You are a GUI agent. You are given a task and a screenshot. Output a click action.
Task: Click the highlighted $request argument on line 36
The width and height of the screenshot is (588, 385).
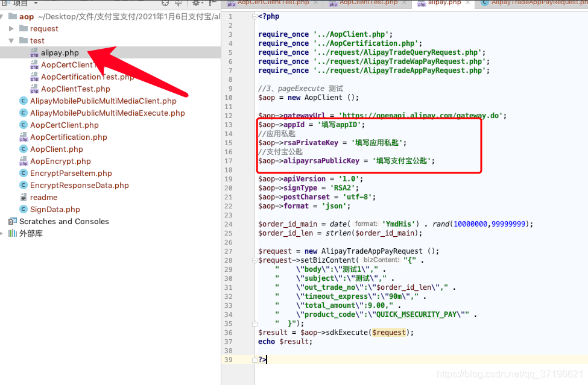[389, 333]
